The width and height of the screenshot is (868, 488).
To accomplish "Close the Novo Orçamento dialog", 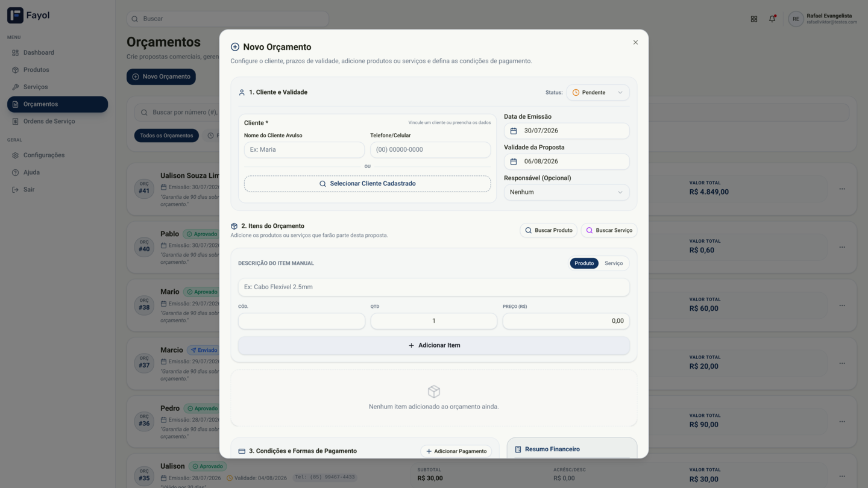I will [635, 42].
